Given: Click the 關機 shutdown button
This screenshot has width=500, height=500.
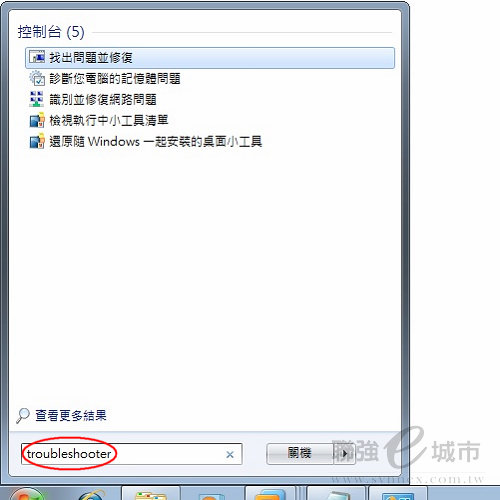Looking at the screenshot, I should (300, 454).
